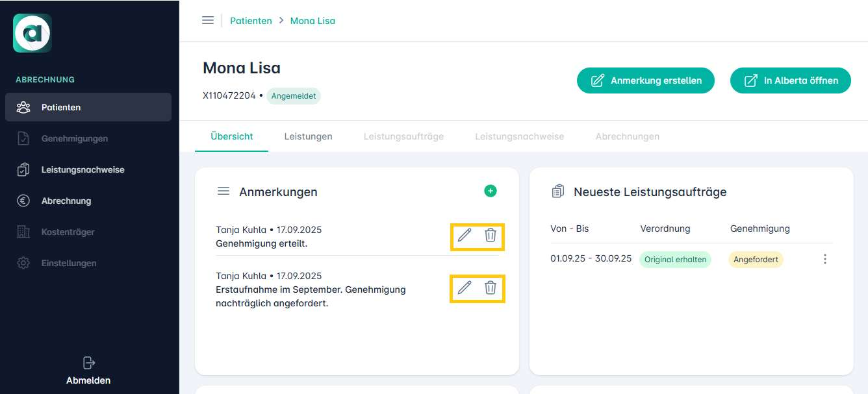
Task: Click the 'Angefordert' status badge
Action: (756, 260)
